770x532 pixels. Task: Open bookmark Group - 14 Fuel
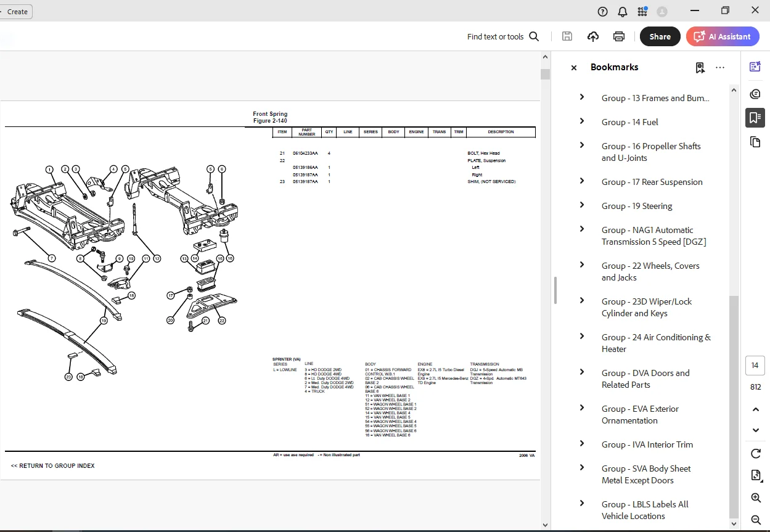tap(629, 122)
